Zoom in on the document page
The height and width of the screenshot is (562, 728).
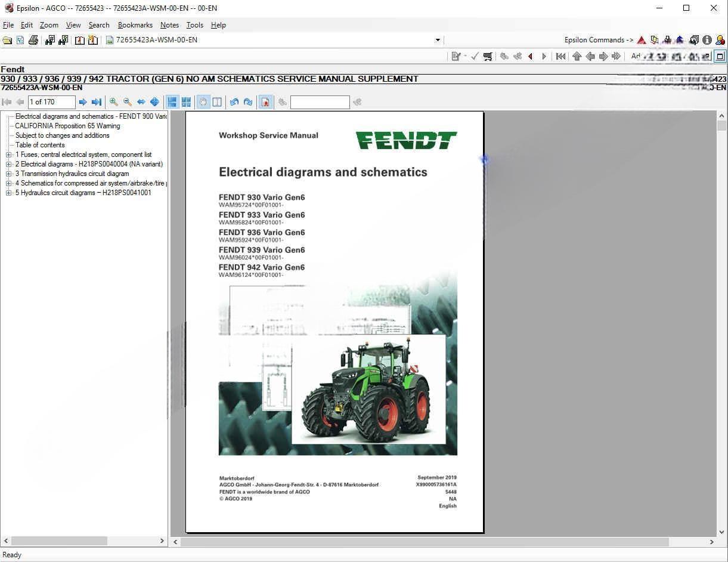coord(113,102)
